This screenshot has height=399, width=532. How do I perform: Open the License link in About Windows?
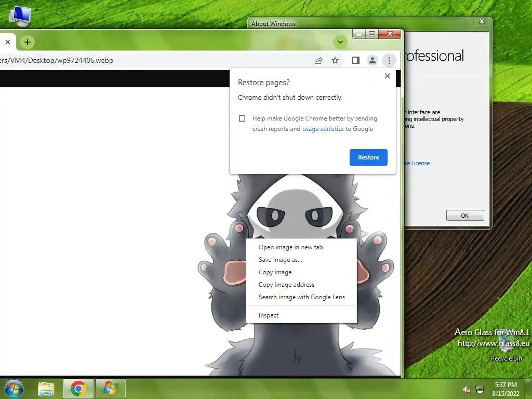coord(417,163)
